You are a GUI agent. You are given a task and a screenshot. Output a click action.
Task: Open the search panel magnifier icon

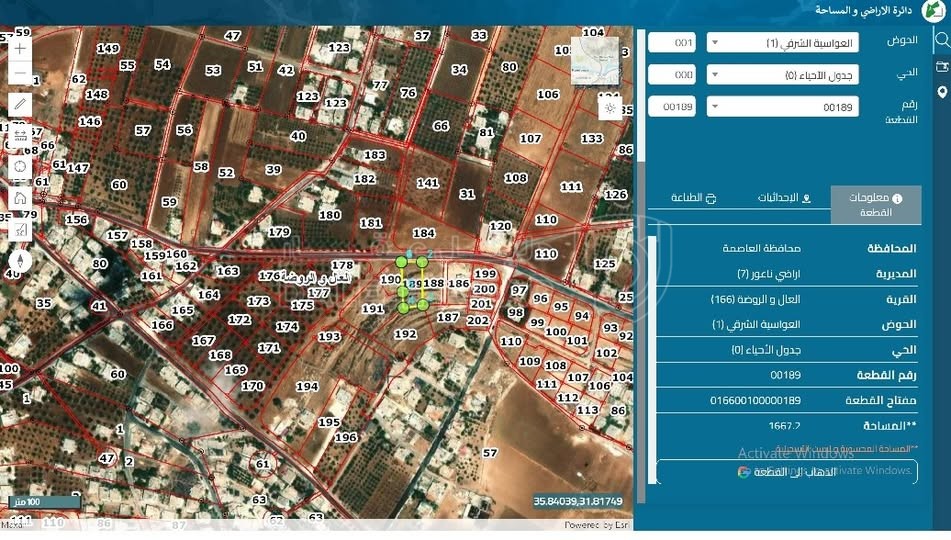coord(941,40)
